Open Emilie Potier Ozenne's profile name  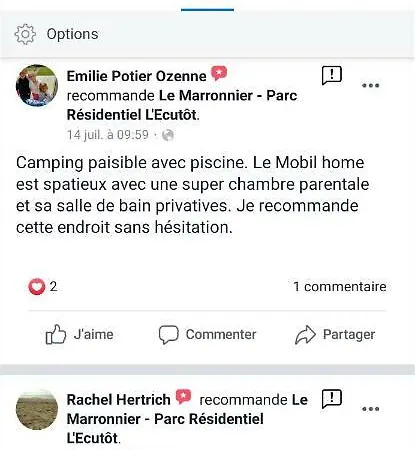(136, 76)
